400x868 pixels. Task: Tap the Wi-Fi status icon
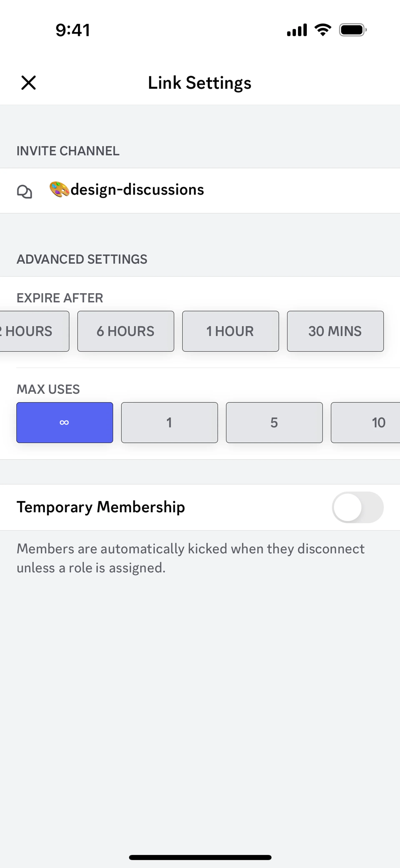[x=322, y=30]
